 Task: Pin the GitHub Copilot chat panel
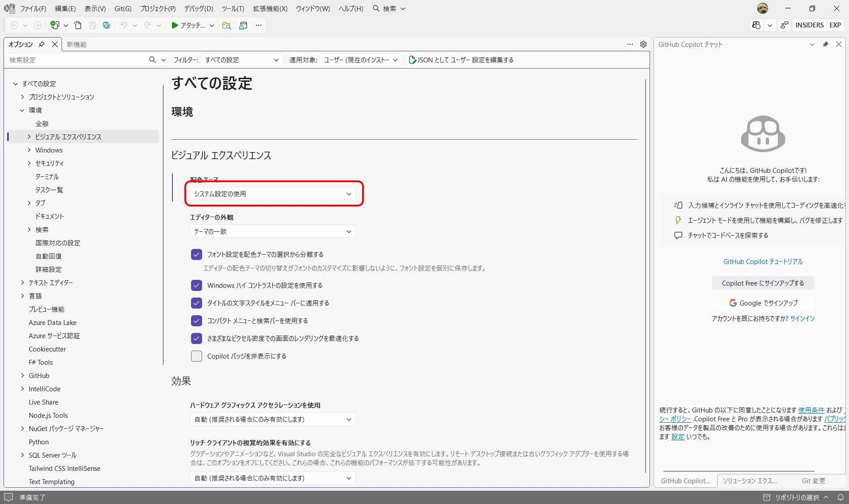click(x=825, y=44)
